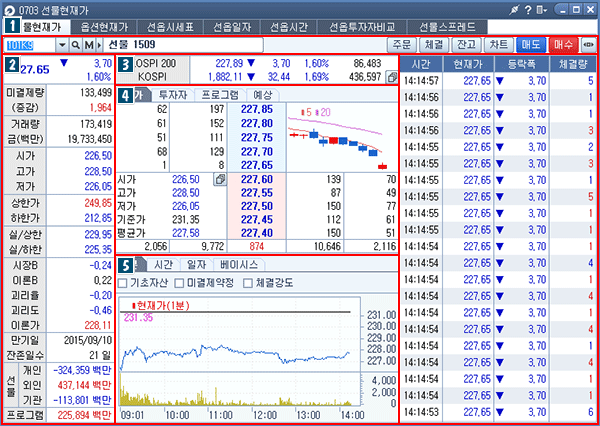Click the link icon right of the 매수 button
600x426 pixels.
coord(588,46)
